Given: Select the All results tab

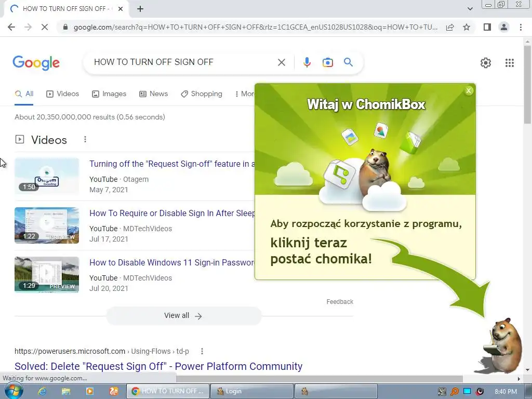Looking at the screenshot, I should click(24, 94).
